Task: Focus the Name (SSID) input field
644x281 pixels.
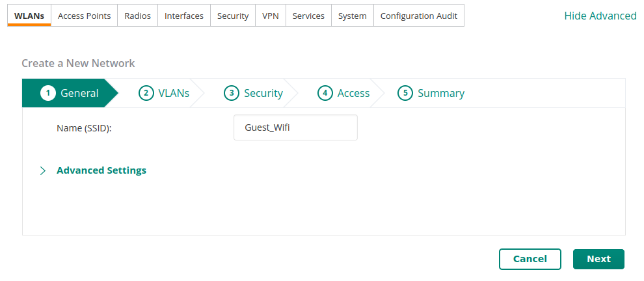Action: [295, 127]
